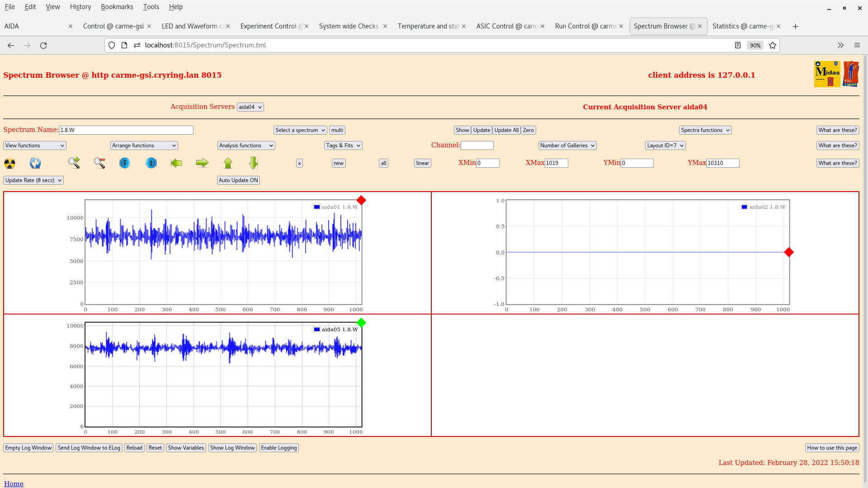The height and width of the screenshot is (488, 868).
Task: Open View functions dropdown
Action: click(x=35, y=145)
